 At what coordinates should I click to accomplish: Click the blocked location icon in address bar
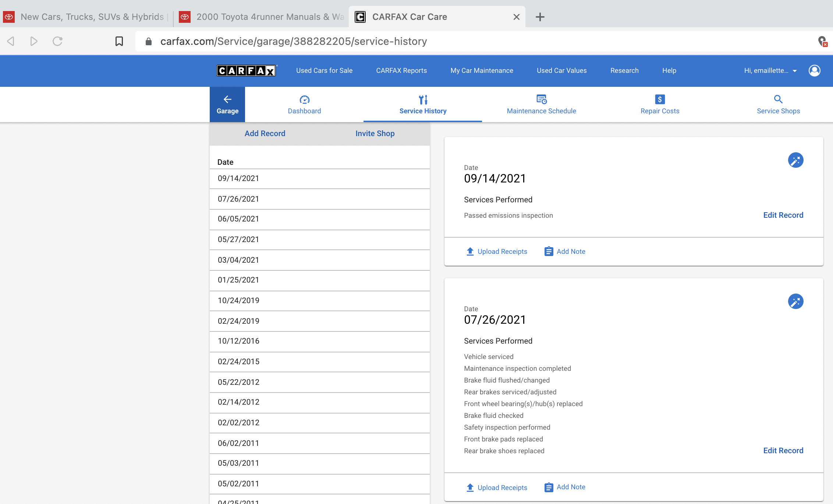click(822, 41)
